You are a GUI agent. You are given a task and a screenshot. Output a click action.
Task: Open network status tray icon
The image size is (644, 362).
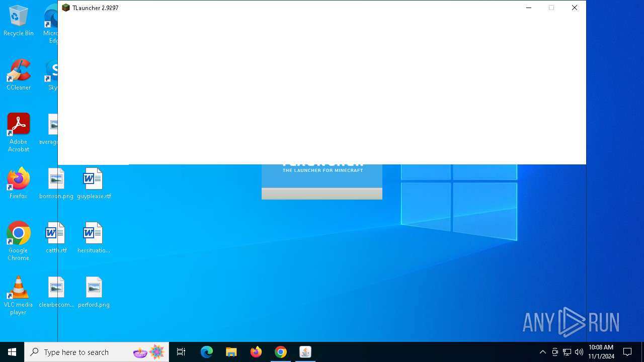[x=567, y=352]
